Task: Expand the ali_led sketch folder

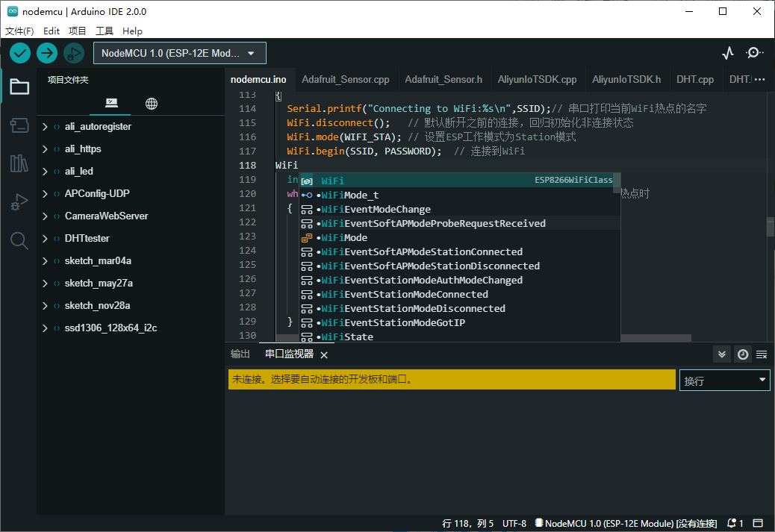Action: (x=45, y=172)
